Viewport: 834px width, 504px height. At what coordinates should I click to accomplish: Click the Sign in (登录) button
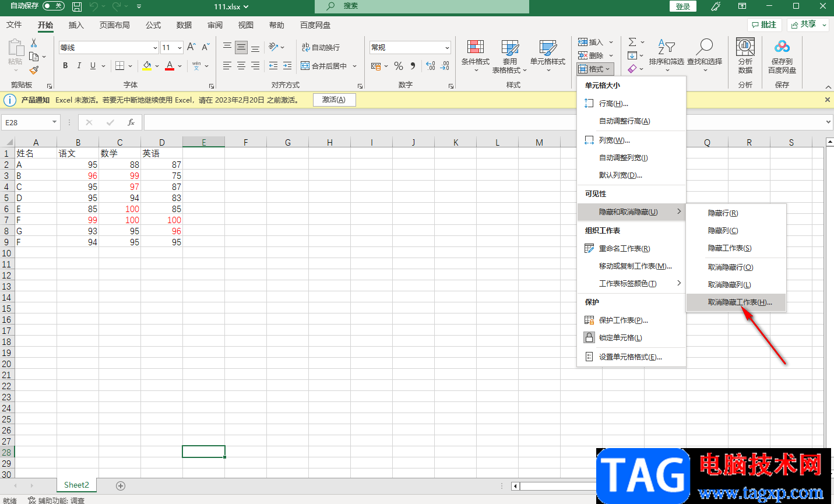[x=683, y=6]
